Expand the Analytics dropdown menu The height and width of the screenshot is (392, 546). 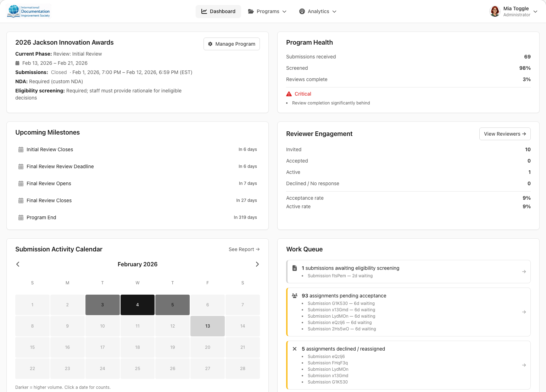pos(334,11)
